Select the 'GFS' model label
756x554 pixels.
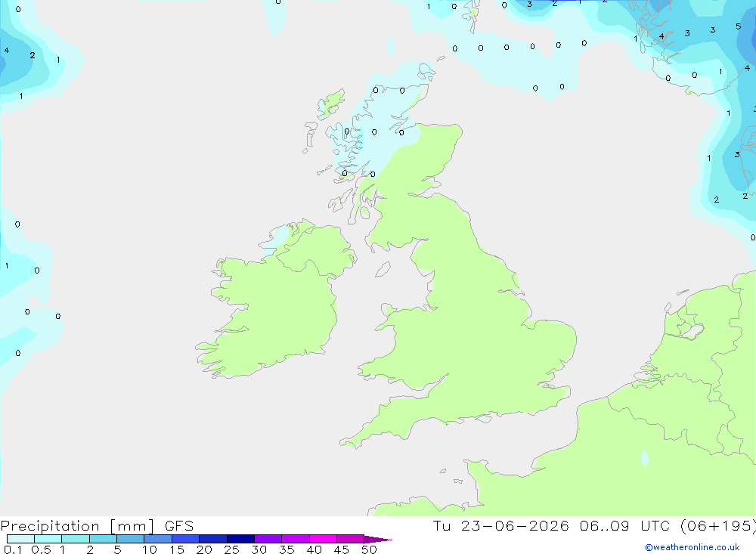179,526
